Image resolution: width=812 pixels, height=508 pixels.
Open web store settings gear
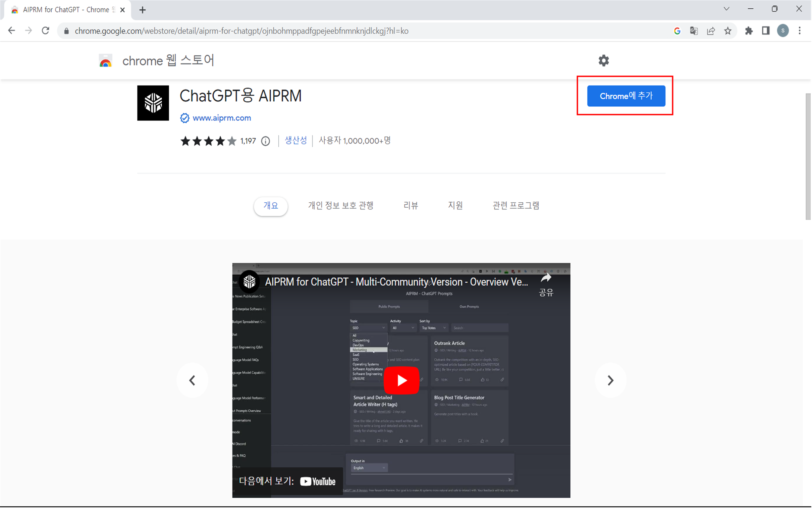click(x=603, y=60)
